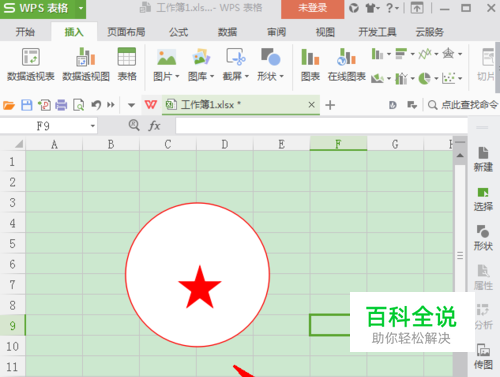This screenshot has width=500, height=377.
Task: Expand more quick access commands
Action: point(111,105)
